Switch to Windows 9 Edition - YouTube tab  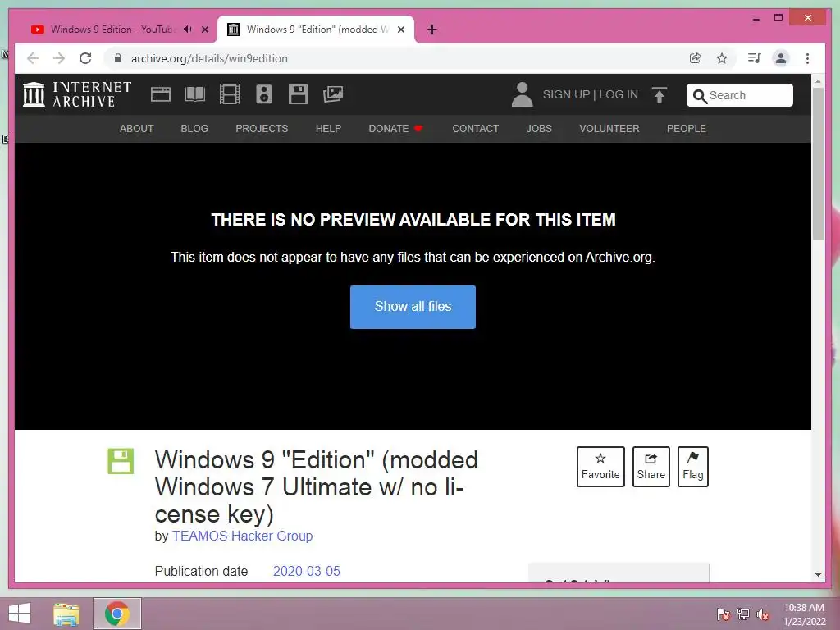[x=112, y=30]
